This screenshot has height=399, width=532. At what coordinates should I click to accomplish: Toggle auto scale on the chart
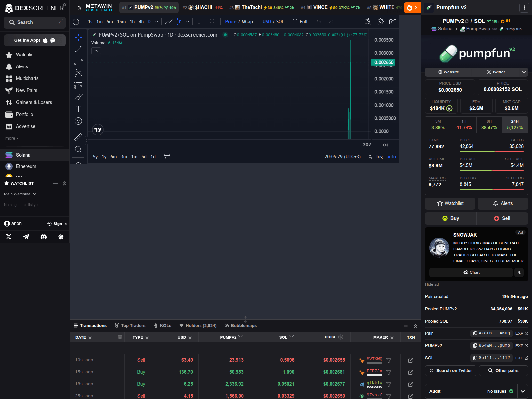(391, 157)
